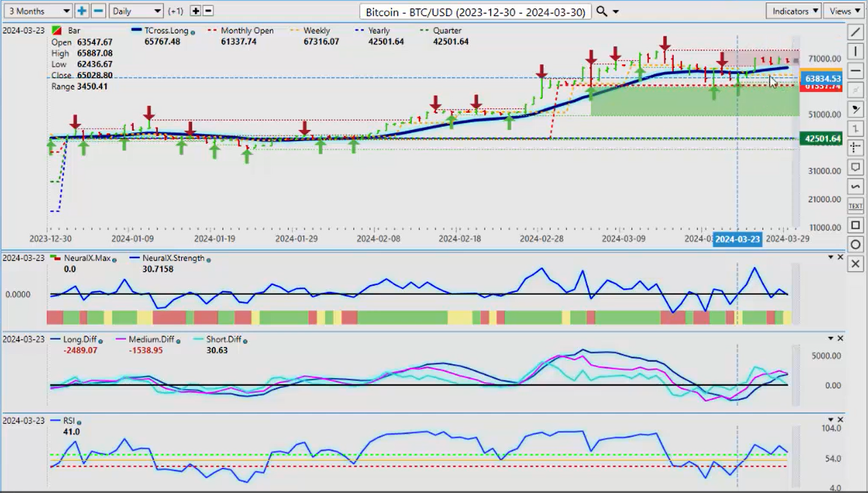Click the Close value 65028.80
Screen dimensions: 868x493
94,75
